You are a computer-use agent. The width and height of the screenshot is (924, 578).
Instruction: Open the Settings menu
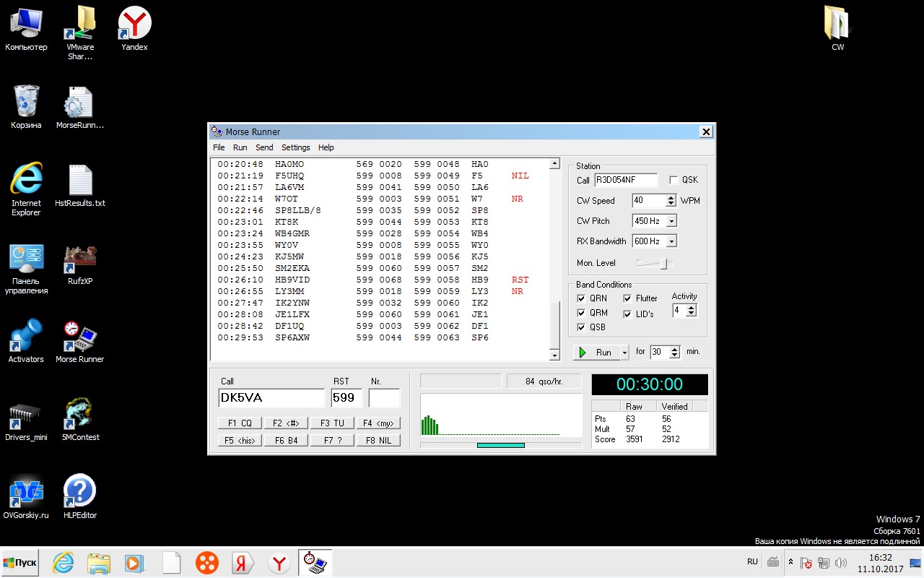[x=295, y=147]
